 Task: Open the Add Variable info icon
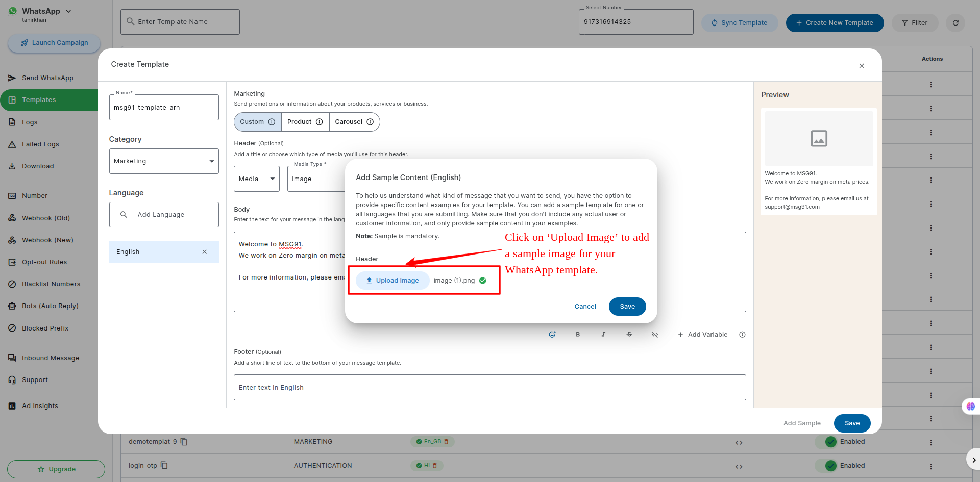pyautogui.click(x=742, y=335)
